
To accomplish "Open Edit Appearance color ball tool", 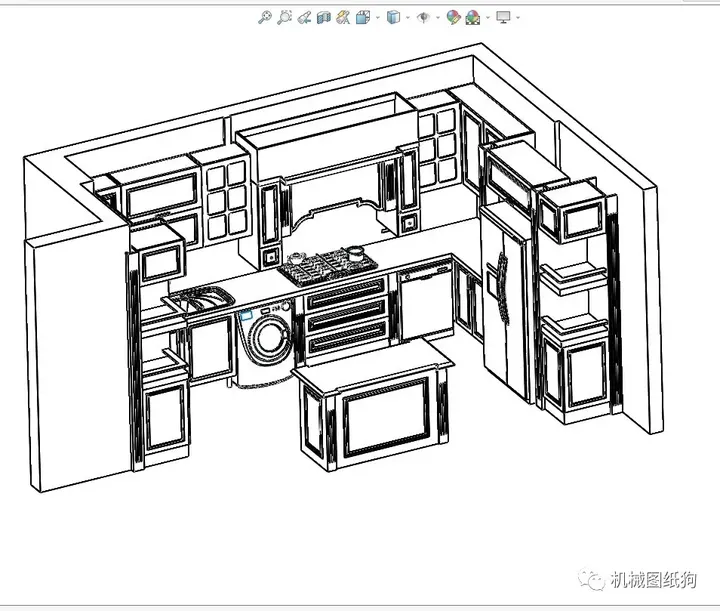I will click(x=453, y=17).
